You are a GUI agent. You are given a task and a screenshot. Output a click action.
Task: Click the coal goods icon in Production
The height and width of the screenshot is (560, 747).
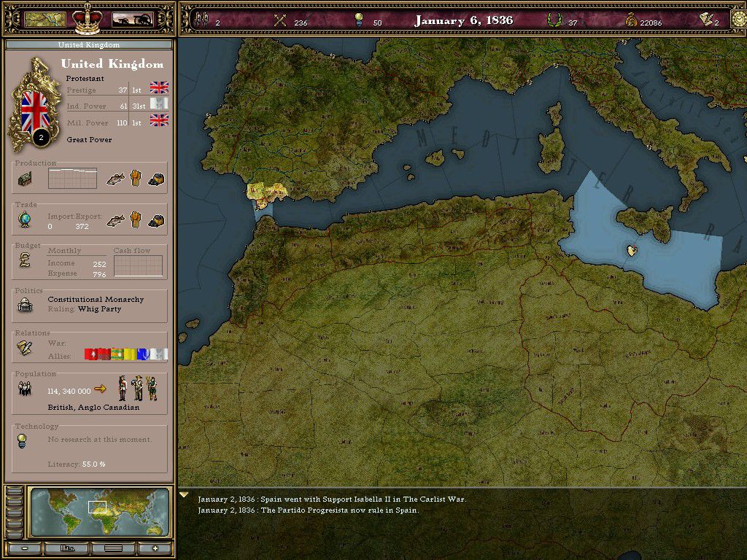click(x=156, y=179)
